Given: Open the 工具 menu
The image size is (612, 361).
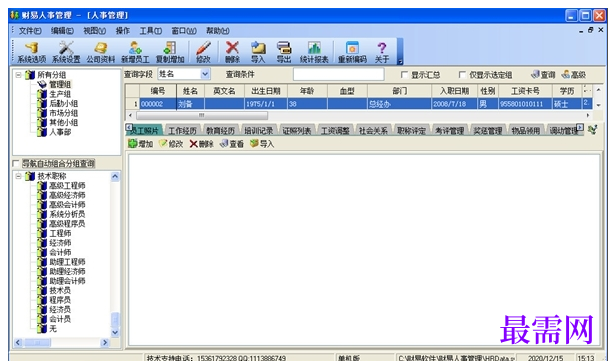Looking at the screenshot, I should [151, 30].
